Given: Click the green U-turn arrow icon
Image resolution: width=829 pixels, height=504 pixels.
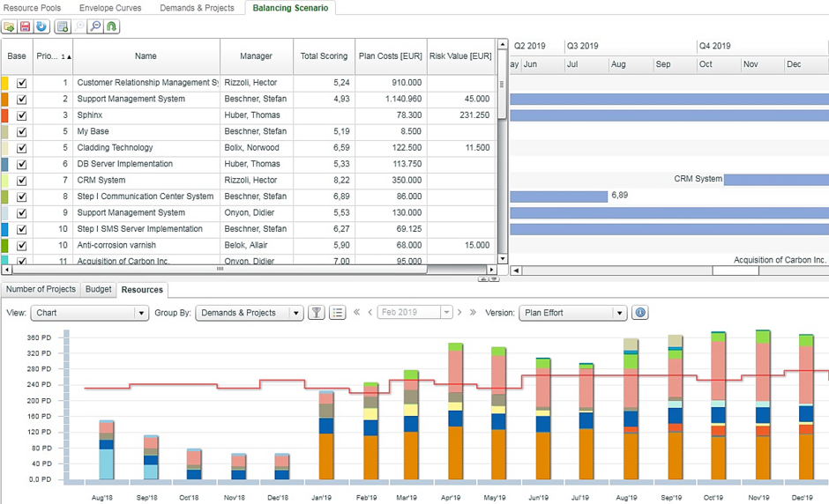Looking at the screenshot, I should coord(111,27).
